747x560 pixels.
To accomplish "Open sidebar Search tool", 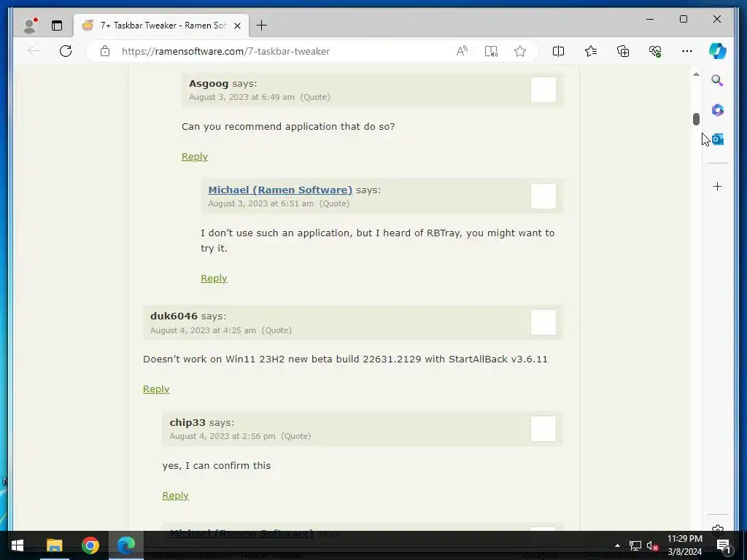I will pos(718,80).
